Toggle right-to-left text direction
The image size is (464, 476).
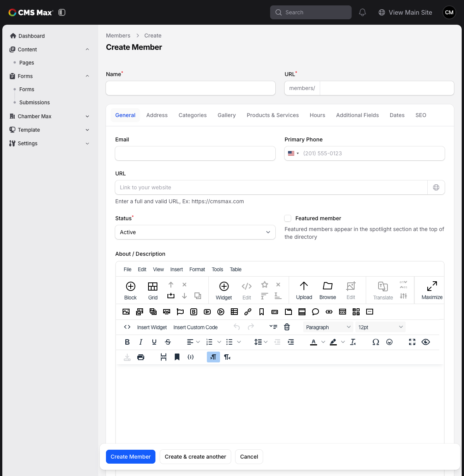pyautogui.click(x=227, y=357)
